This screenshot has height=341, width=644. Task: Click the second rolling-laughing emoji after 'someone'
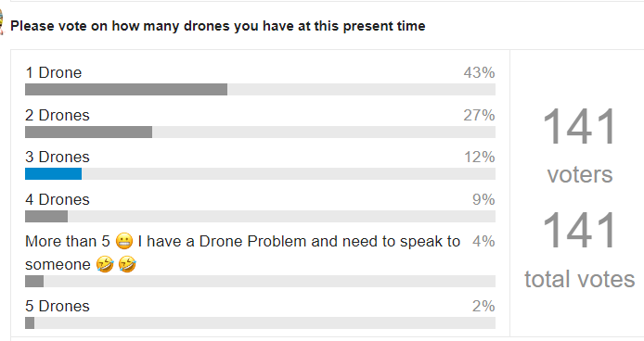click(127, 265)
